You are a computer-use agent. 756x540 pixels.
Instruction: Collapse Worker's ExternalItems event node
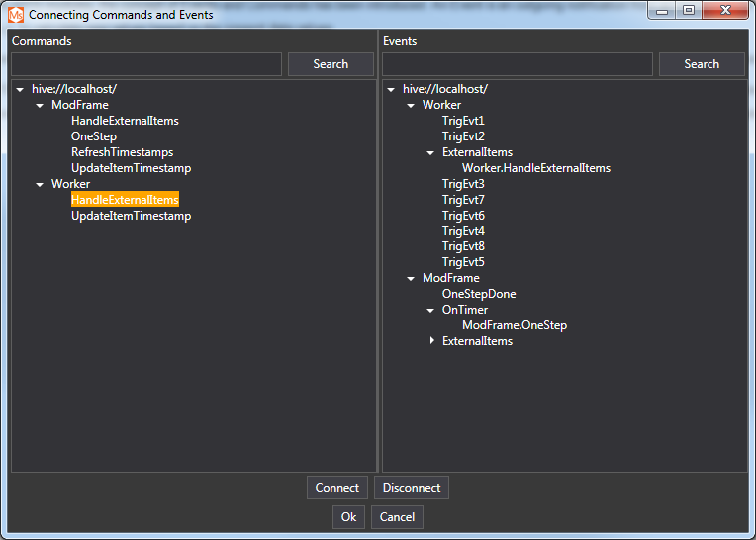pos(430,152)
